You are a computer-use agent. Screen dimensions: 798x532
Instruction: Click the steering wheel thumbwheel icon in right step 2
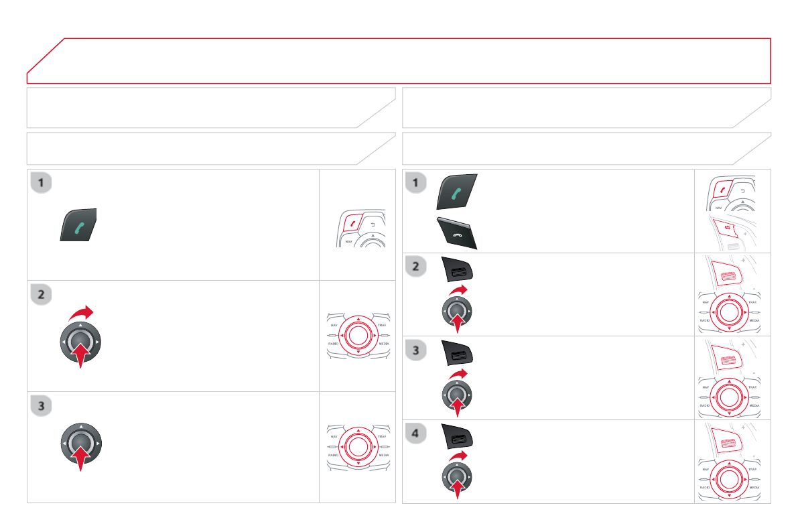[x=458, y=271]
